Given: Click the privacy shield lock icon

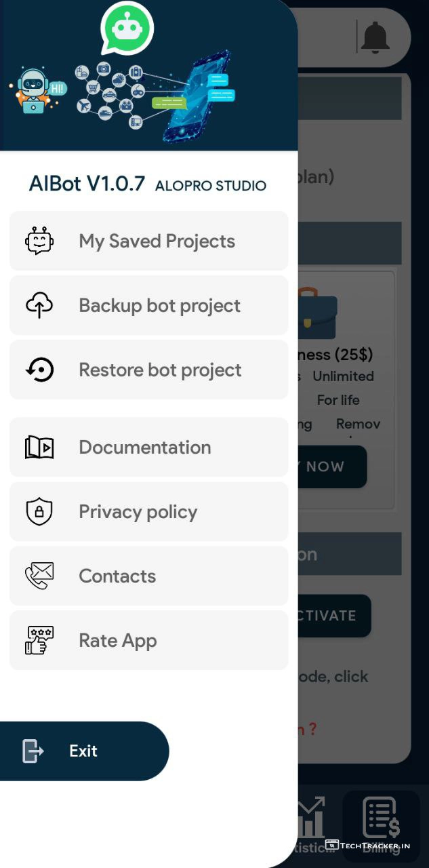Looking at the screenshot, I should [x=39, y=512].
